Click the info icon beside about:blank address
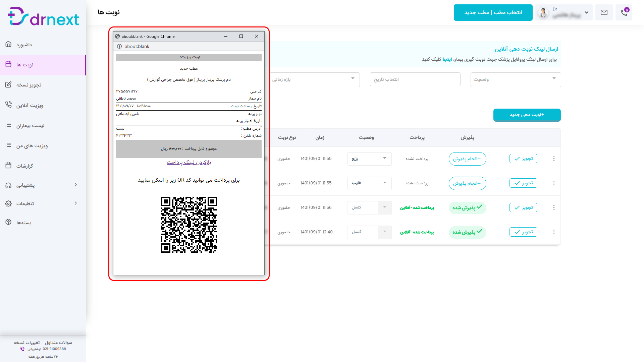 pos(119,46)
